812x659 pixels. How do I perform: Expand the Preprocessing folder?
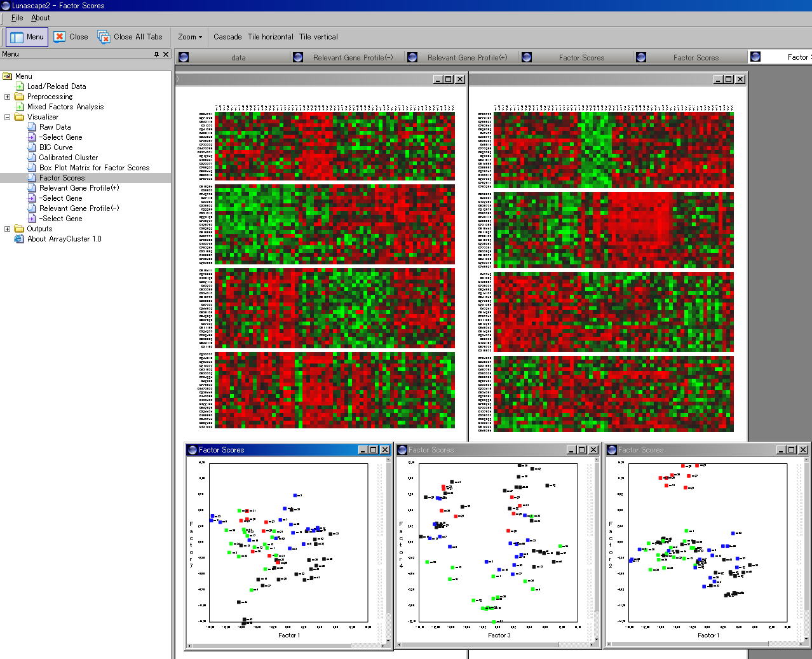(x=8, y=97)
